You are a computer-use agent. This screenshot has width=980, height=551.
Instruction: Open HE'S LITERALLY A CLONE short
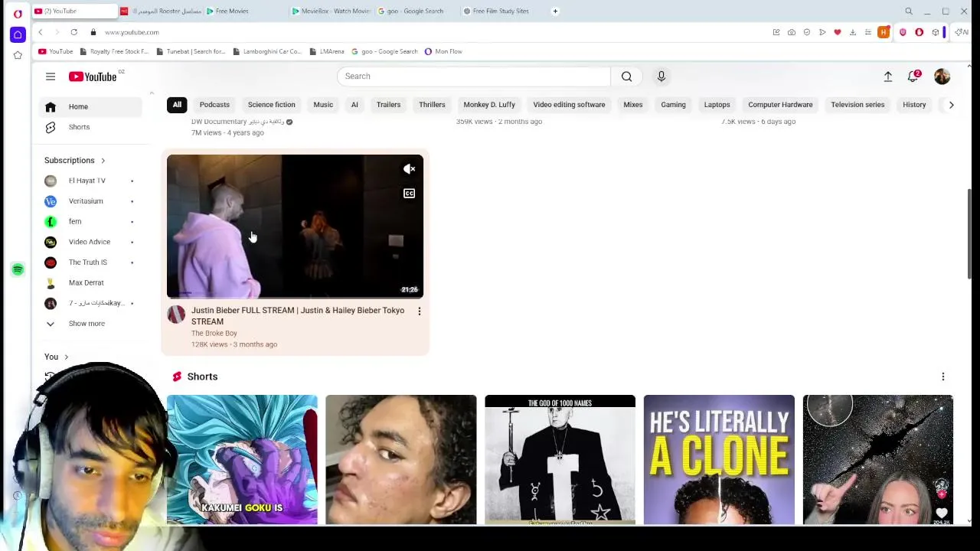719,459
